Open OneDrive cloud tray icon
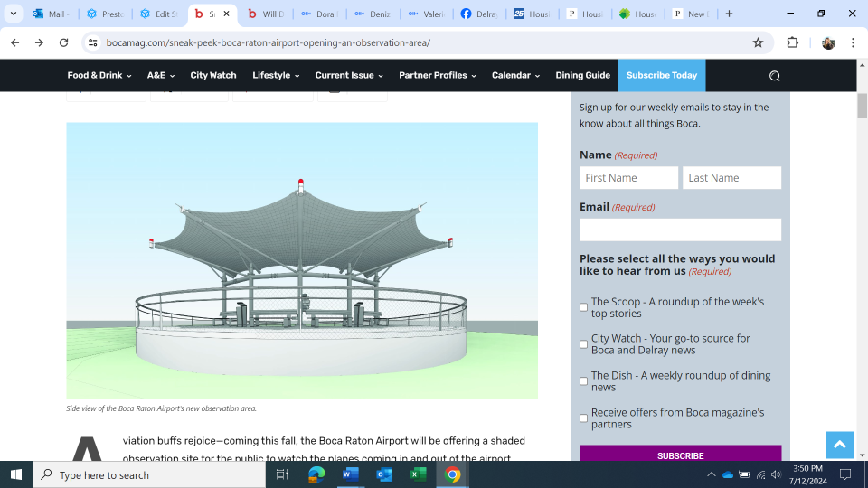 coord(728,474)
